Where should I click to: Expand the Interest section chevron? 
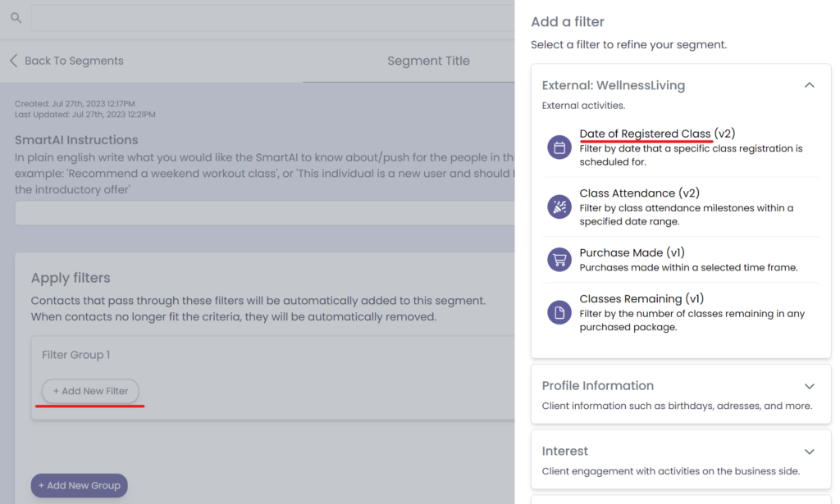809,452
